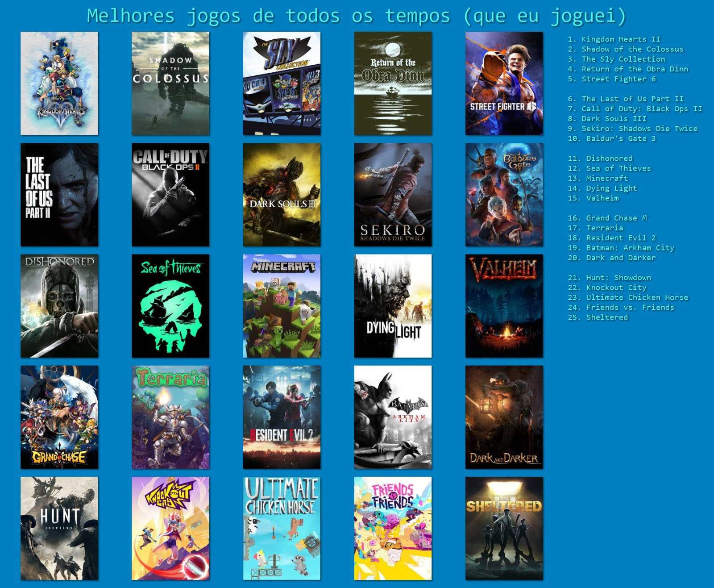Select the Ultimate Chicken Horse cover
714x588 pixels.
coord(282,529)
